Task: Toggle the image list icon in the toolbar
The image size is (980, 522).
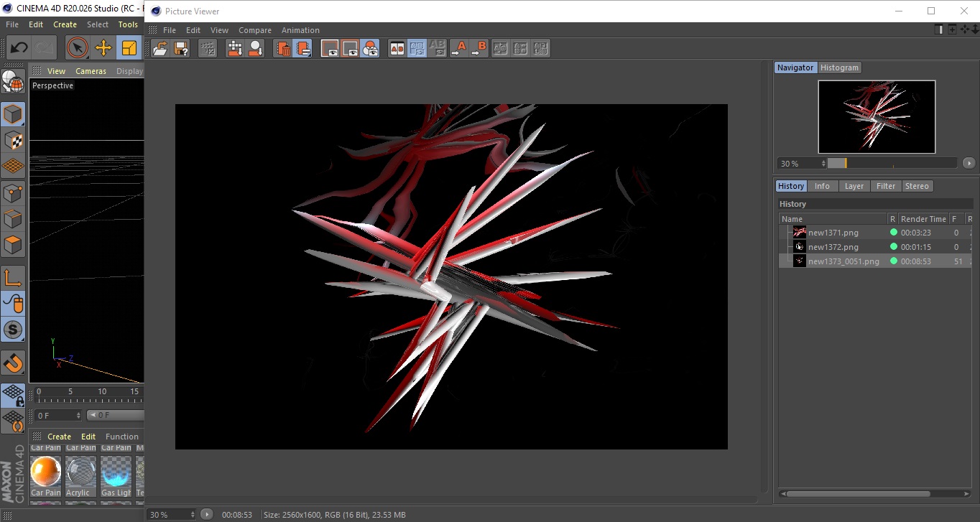Action: (303, 48)
